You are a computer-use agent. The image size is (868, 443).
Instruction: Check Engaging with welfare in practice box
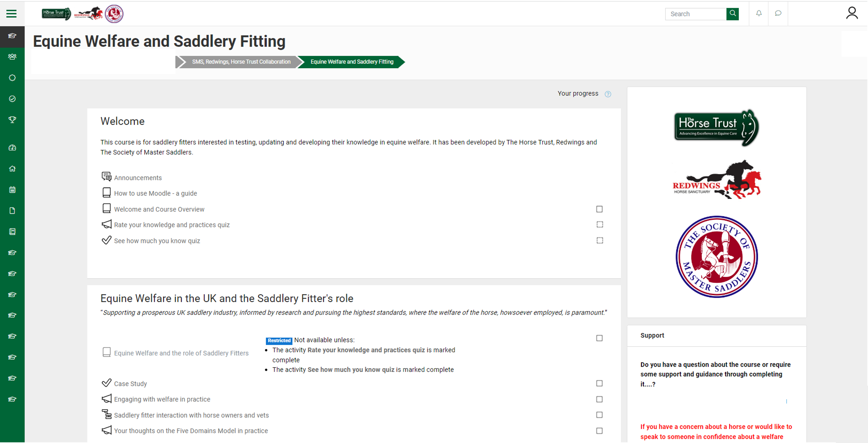(x=599, y=399)
